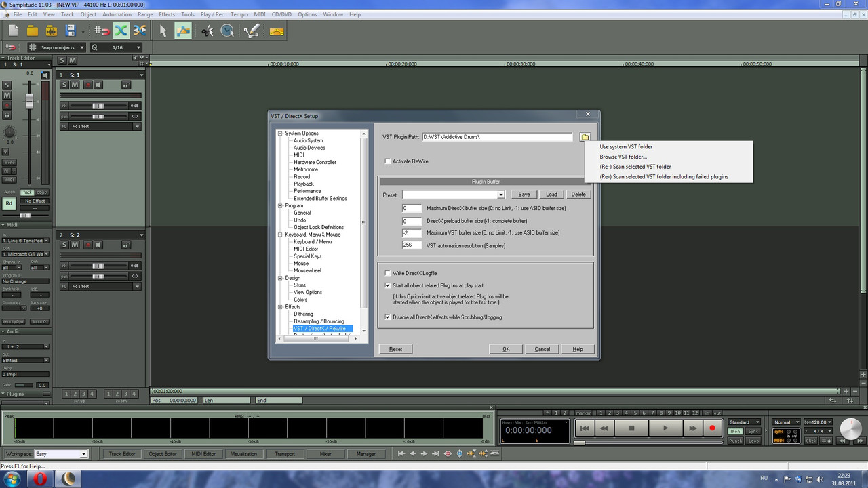Select the timestretch clock mouse tool
Screen dimensions: 868x488
click(227, 30)
